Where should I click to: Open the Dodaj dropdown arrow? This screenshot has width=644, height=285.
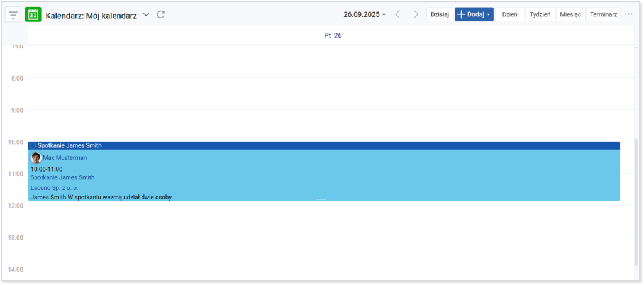(x=489, y=14)
